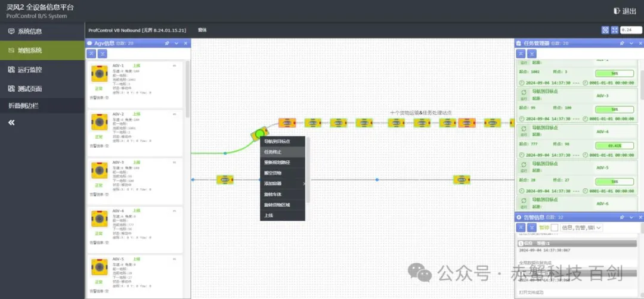Screen dimensions: 644x299
Task: Collapse the 任务管理器 panel chevron
Action: [x=631, y=43]
